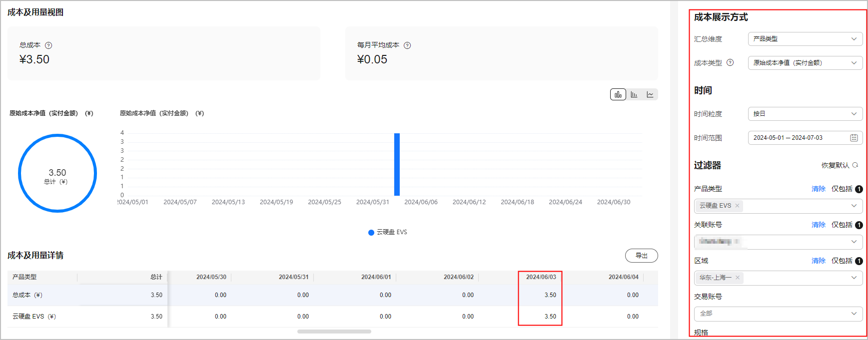Click 总计 column header
The width and height of the screenshot is (868, 340).
pyautogui.click(x=156, y=277)
